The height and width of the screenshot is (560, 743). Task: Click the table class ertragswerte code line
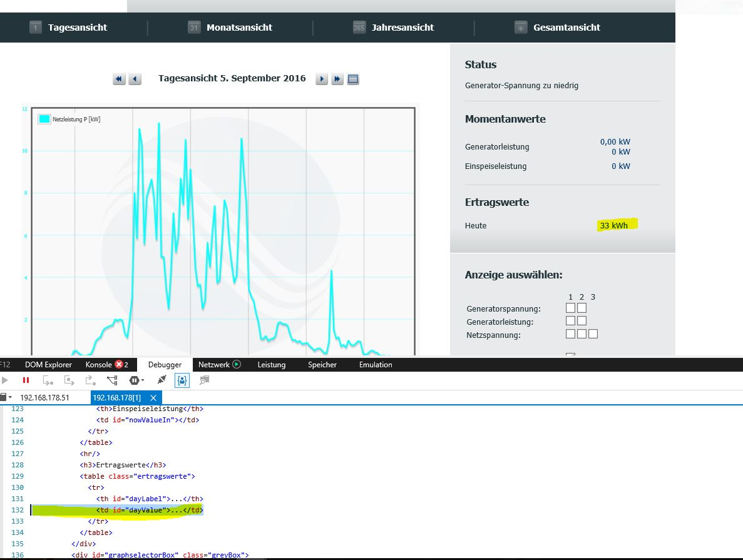[x=138, y=476]
